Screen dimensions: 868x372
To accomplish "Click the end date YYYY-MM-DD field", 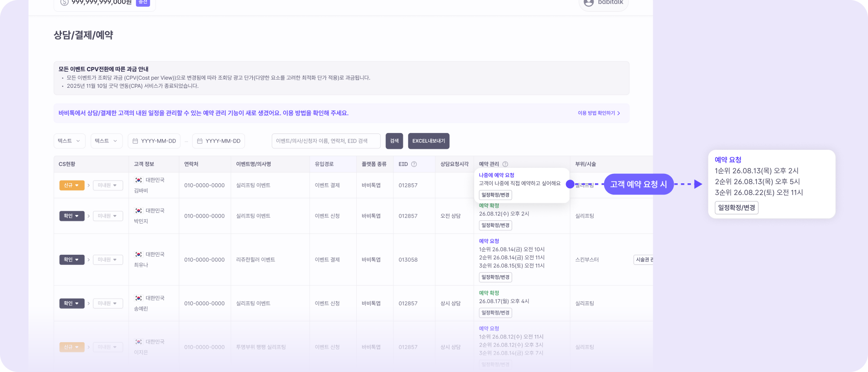I will [x=219, y=141].
